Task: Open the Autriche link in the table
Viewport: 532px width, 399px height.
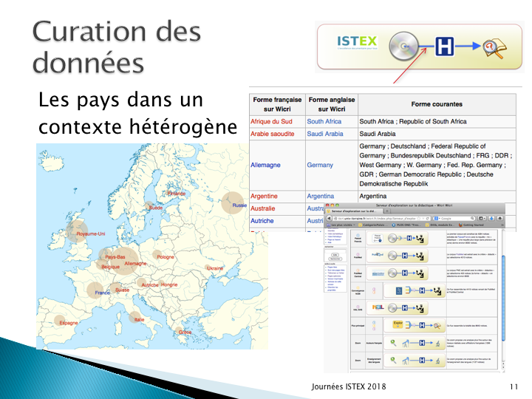Action: [x=262, y=220]
